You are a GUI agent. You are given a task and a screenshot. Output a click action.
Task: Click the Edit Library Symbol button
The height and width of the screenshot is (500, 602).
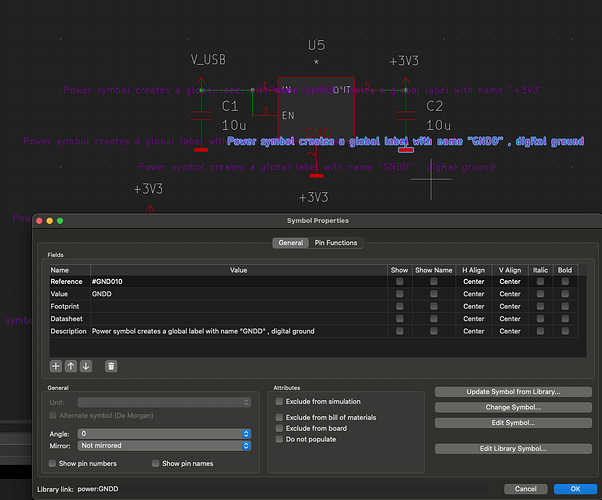coord(513,449)
